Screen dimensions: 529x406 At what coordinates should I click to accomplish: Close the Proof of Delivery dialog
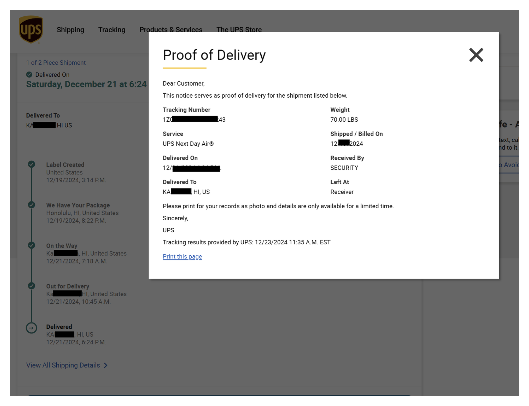point(476,55)
